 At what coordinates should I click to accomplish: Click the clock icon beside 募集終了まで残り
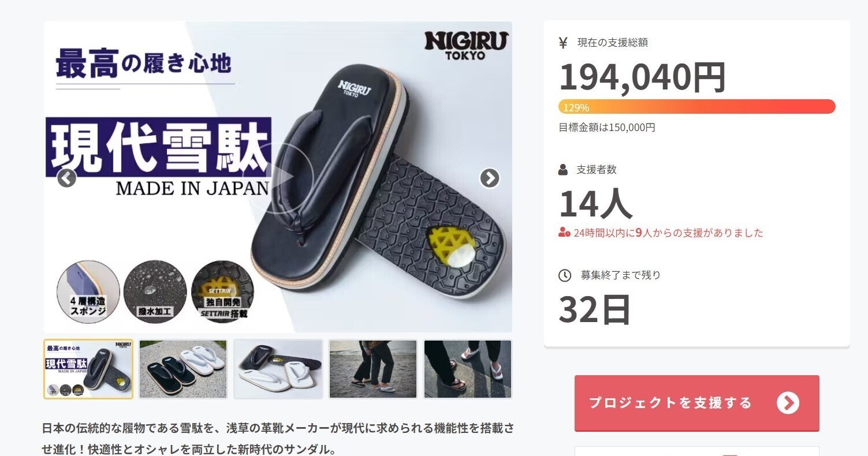click(565, 275)
